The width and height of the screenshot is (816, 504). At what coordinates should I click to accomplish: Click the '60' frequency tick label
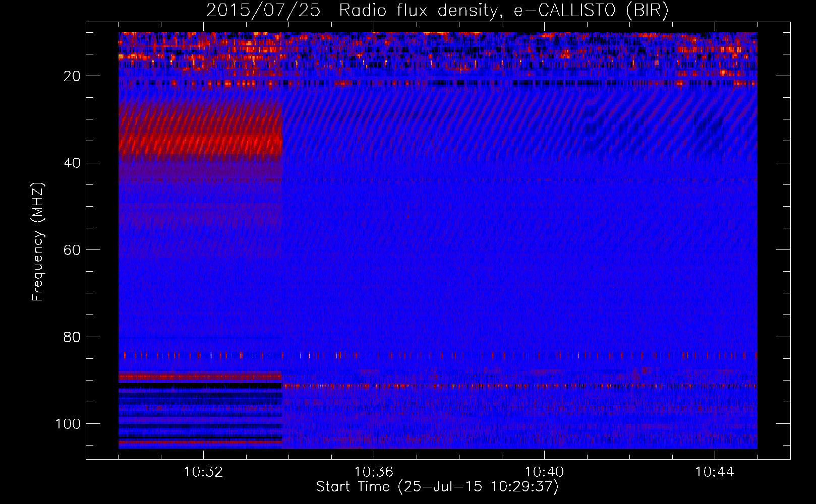(x=73, y=250)
